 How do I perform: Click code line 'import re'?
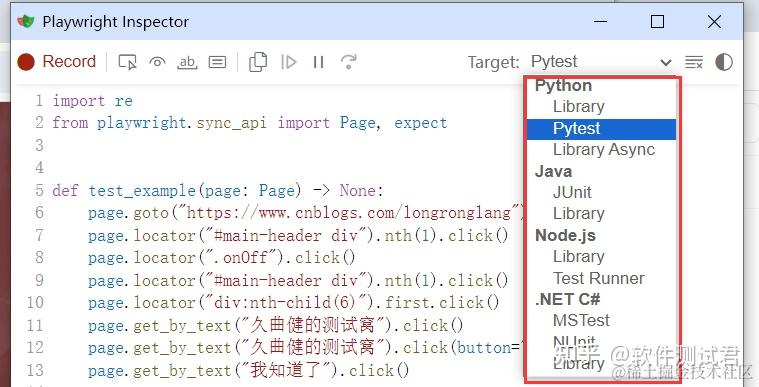tap(92, 101)
